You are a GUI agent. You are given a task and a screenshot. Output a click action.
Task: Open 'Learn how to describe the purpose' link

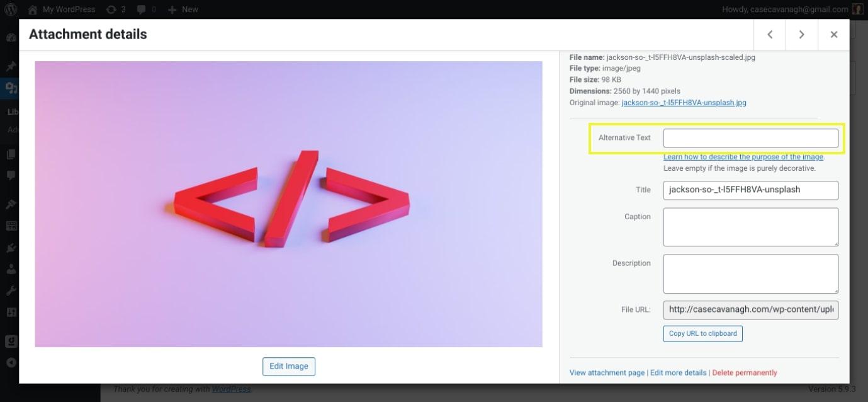tap(743, 157)
